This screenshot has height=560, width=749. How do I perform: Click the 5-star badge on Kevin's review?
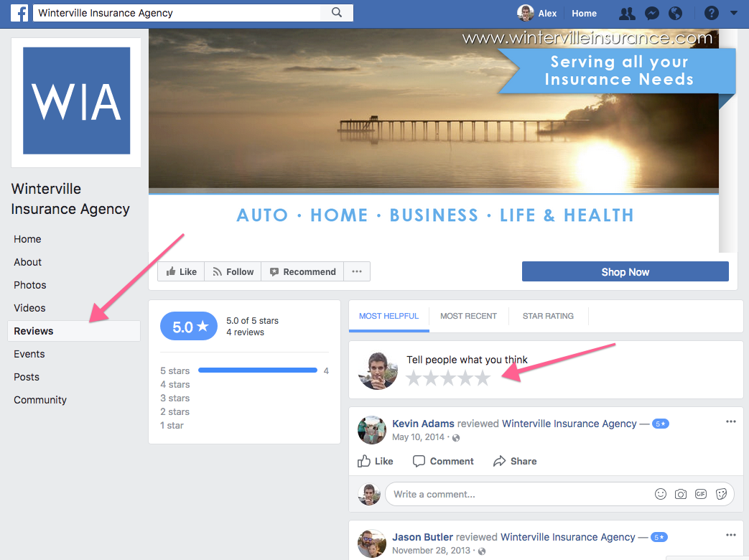pyautogui.click(x=661, y=424)
